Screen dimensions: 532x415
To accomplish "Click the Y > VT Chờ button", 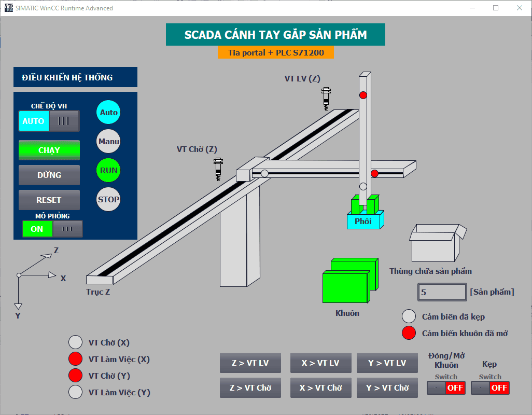I will 387,388.
